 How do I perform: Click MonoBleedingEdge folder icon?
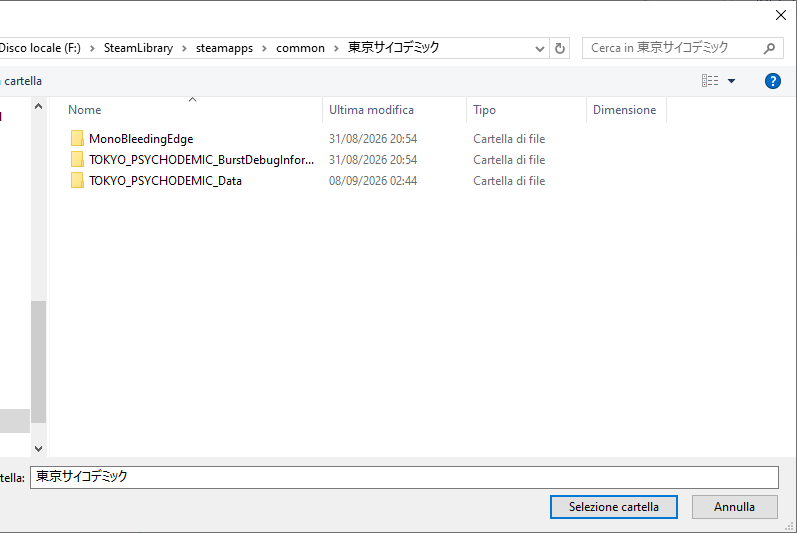point(77,138)
